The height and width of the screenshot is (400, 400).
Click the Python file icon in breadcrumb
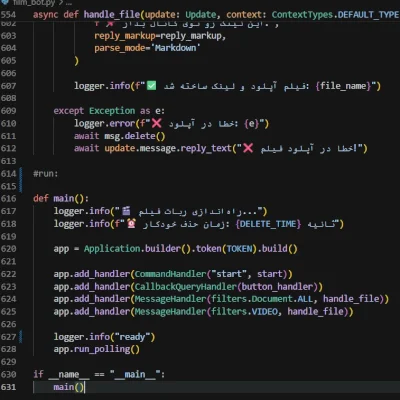tap(5, 2)
